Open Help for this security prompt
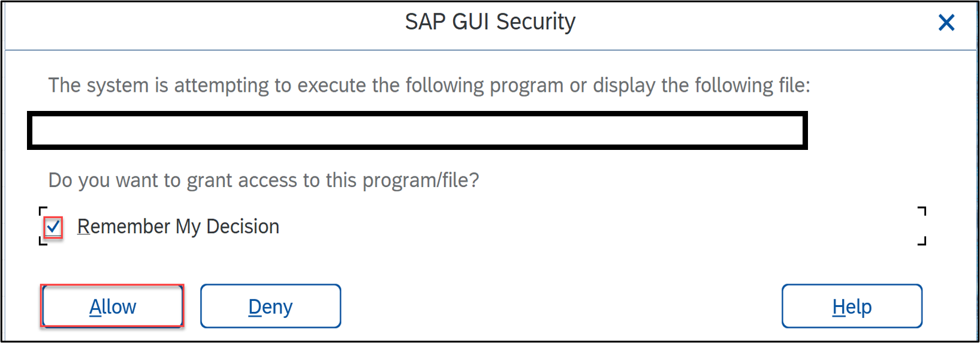The image size is (980, 343). pos(852,306)
